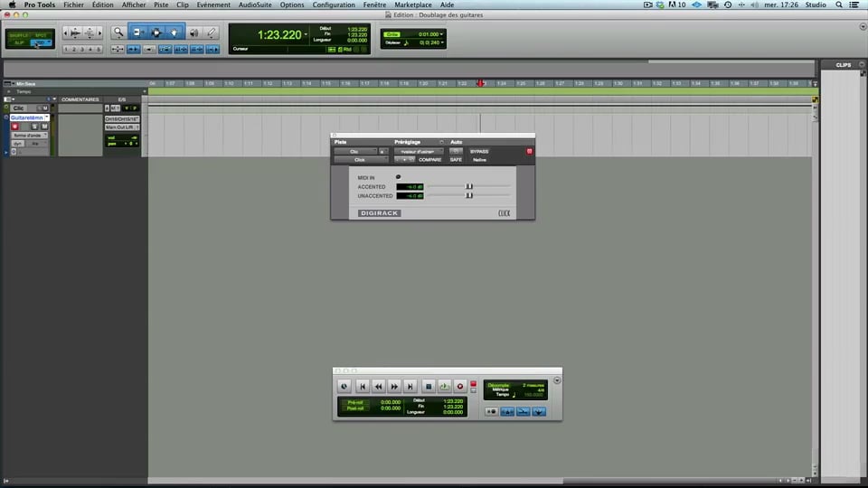Click the Record button in Transport
868x488 pixels.
(x=459, y=386)
